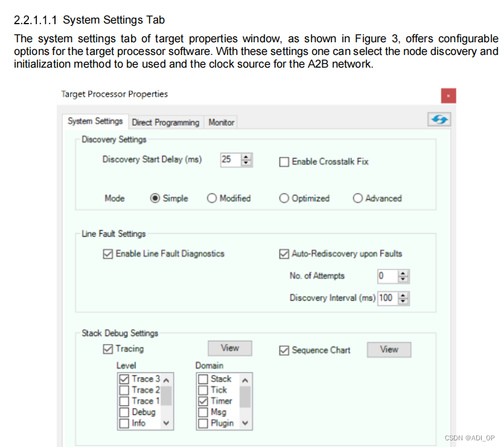Click the View button next to Sequence Chart
The width and height of the screenshot is (504, 447).
(389, 350)
